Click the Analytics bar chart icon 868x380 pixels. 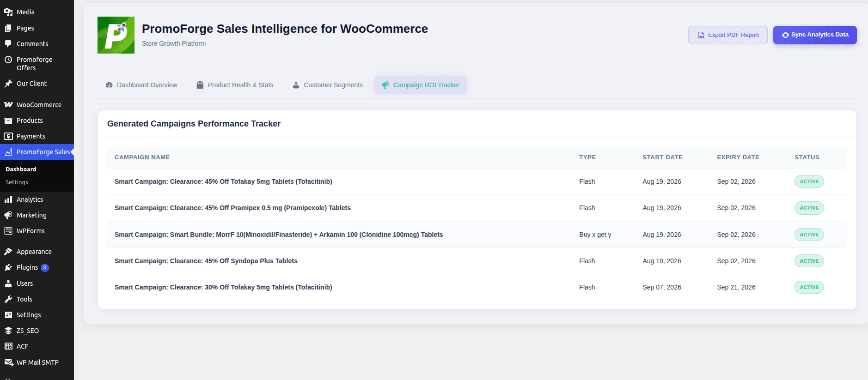(x=8, y=199)
